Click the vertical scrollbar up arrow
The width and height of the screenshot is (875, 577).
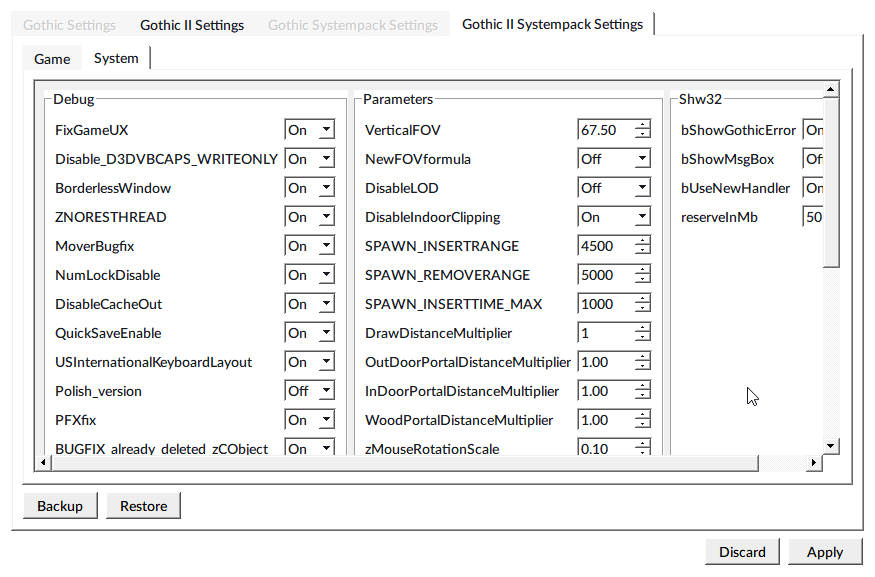coord(831,89)
